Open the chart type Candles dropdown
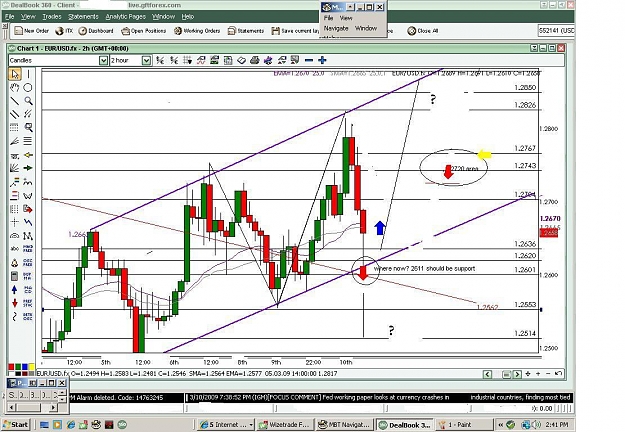Image resolution: width=625 pixels, height=432 pixels. (x=103, y=60)
